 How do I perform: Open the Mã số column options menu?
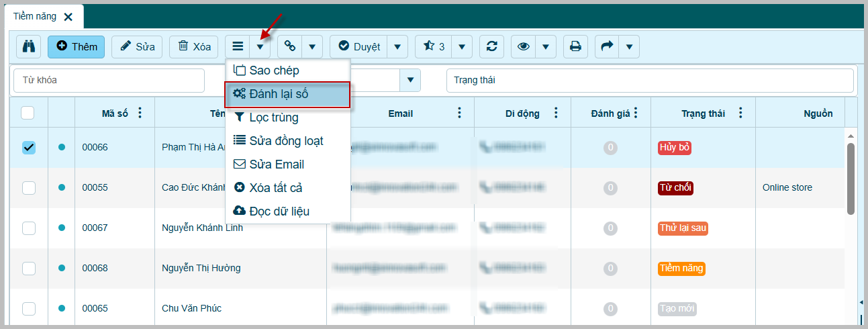(140, 113)
